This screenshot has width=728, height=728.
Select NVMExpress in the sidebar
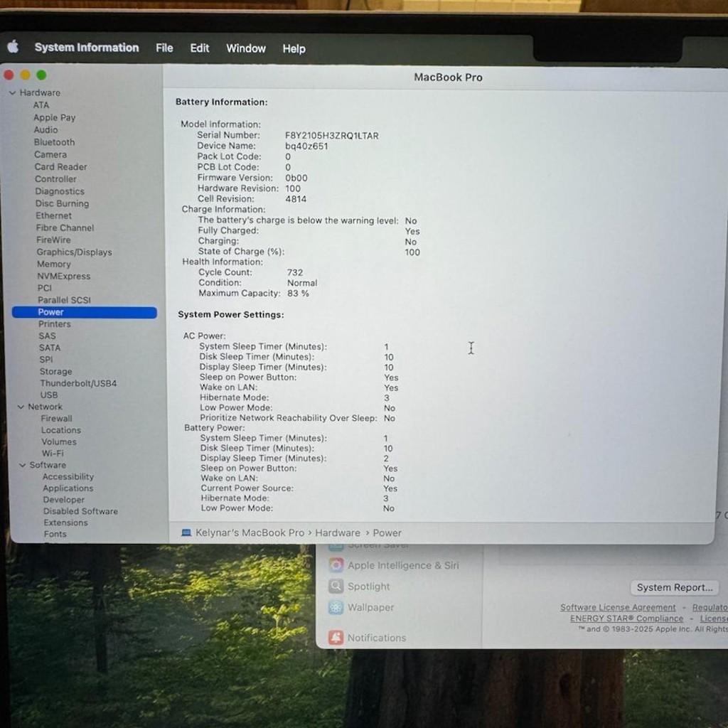point(63,276)
